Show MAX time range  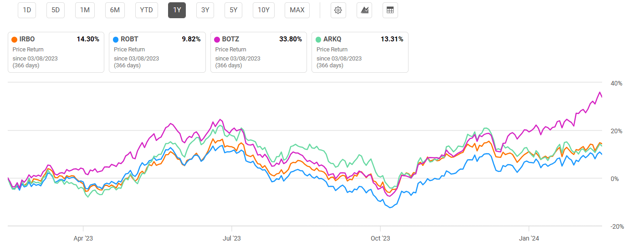point(297,10)
